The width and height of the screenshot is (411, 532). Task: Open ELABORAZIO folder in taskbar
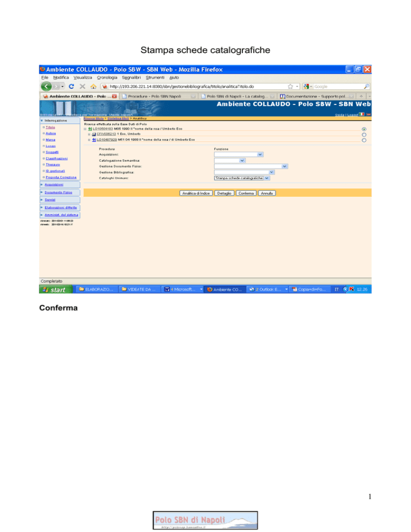point(97,290)
